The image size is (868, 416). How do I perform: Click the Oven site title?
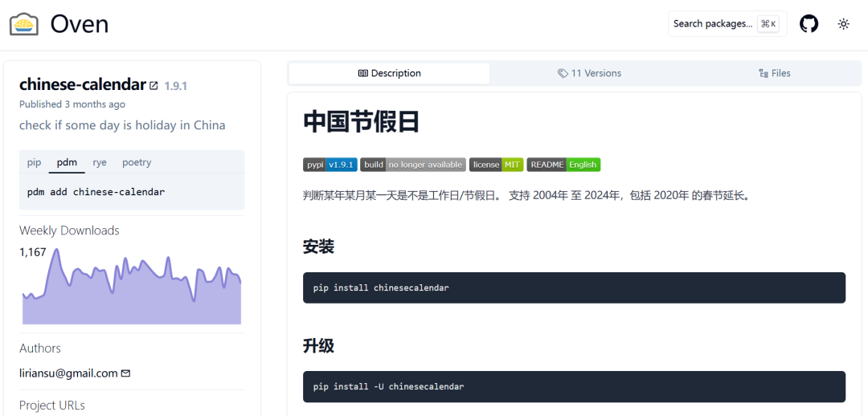(x=79, y=24)
